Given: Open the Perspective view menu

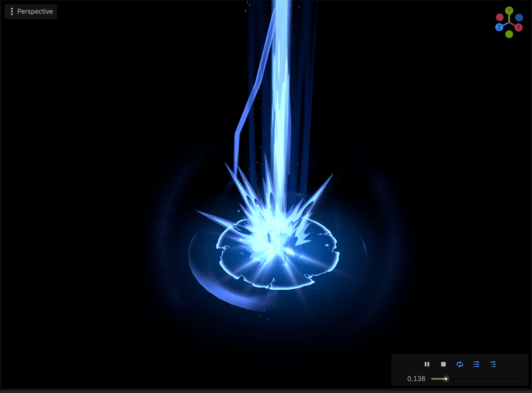Looking at the screenshot, I should pos(31,11).
